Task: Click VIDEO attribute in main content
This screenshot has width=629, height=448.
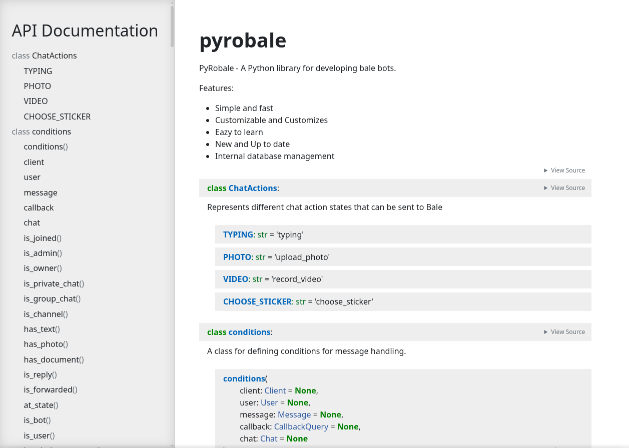Action: pyautogui.click(x=236, y=279)
